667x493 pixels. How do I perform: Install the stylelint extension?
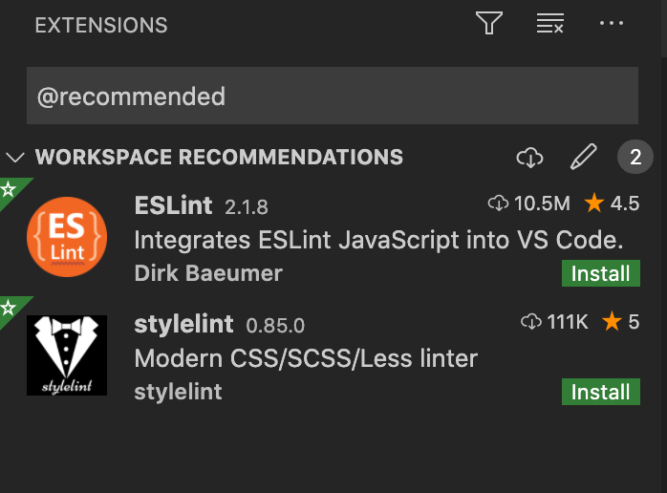point(601,392)
